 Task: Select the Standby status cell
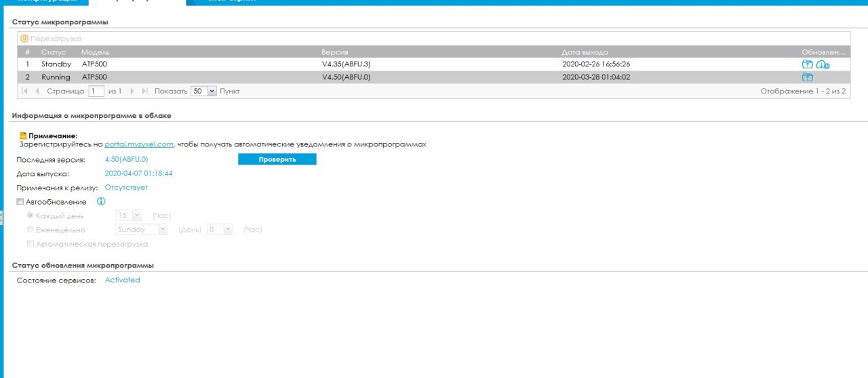56,64
